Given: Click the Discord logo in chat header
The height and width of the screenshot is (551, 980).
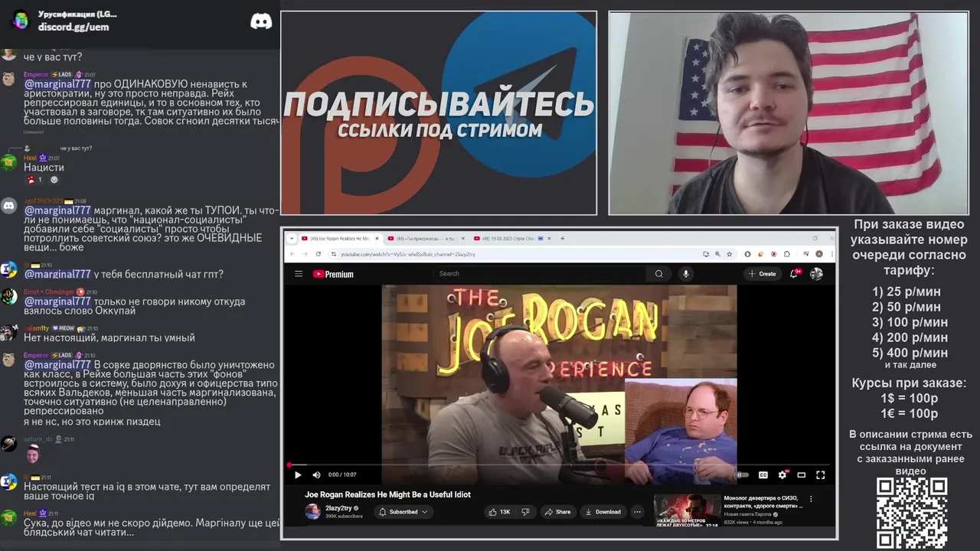Looking at the screenshot, I should coord(261,21).
